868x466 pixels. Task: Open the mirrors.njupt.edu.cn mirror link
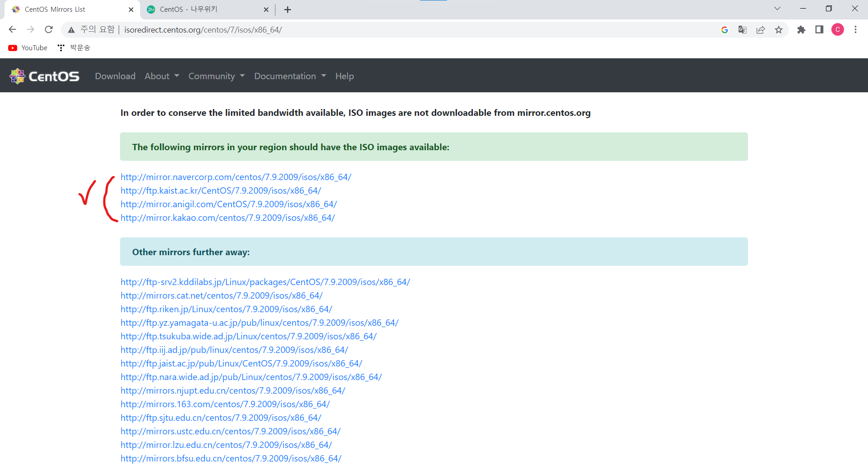[233, 390]
